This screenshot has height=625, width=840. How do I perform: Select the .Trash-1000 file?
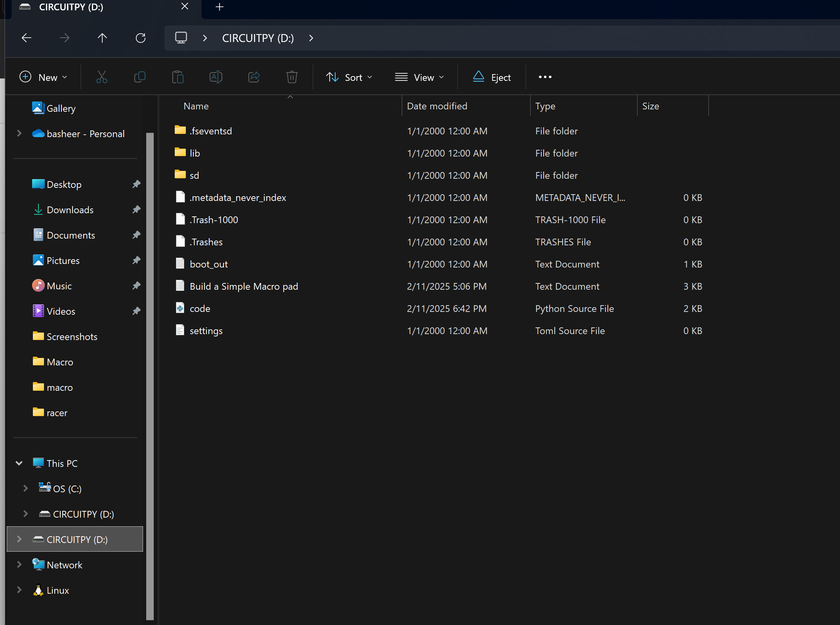coord(214,220)
